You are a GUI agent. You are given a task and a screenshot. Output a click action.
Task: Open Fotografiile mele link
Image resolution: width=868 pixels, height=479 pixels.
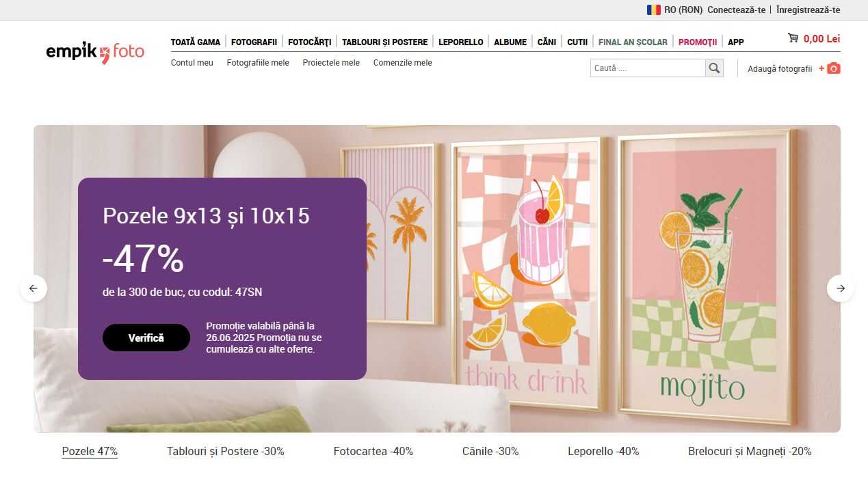pos(258,63)
